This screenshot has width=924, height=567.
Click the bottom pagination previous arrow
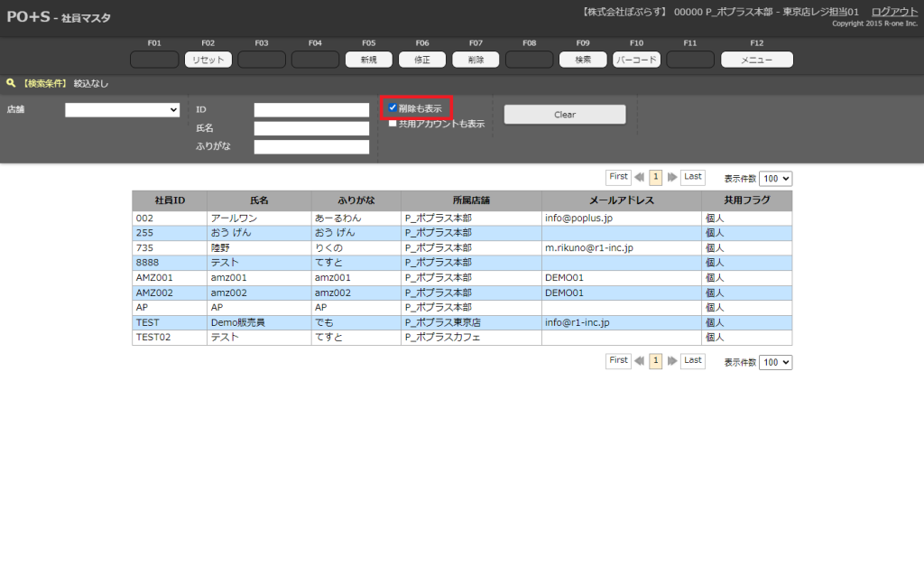point(640,361)
